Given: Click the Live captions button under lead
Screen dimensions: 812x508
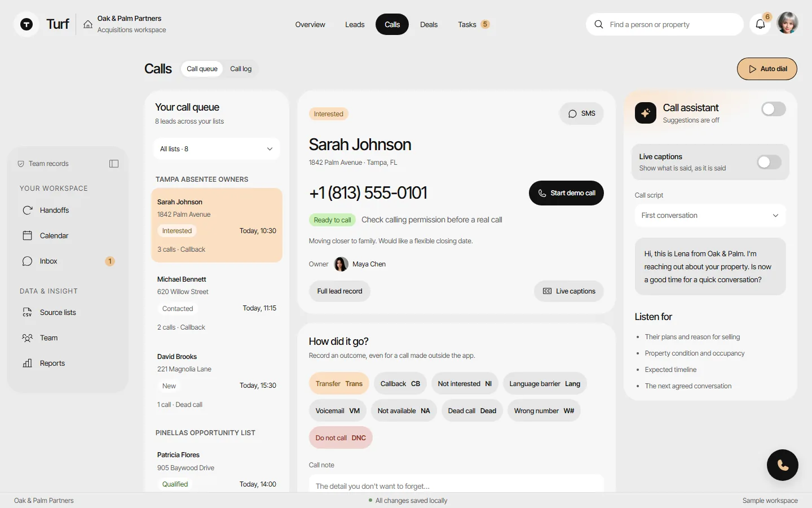Looking at the screenshot, I should point(568,291).
